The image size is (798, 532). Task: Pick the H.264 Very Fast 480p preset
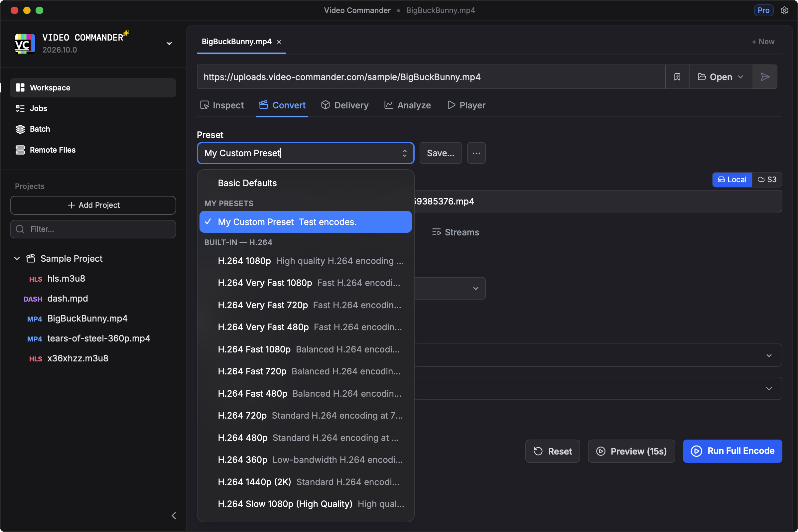305,327
